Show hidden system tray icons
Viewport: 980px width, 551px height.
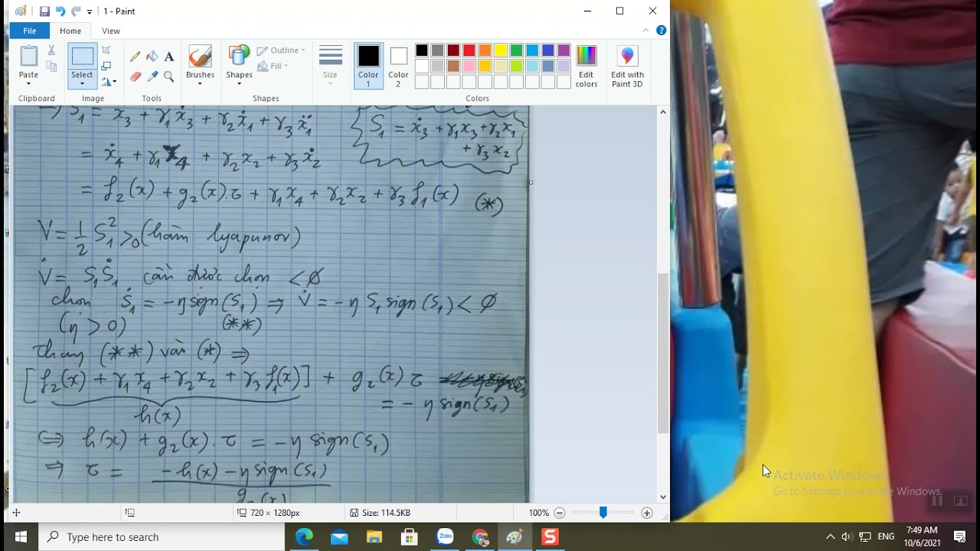click(x=830, y=537)
